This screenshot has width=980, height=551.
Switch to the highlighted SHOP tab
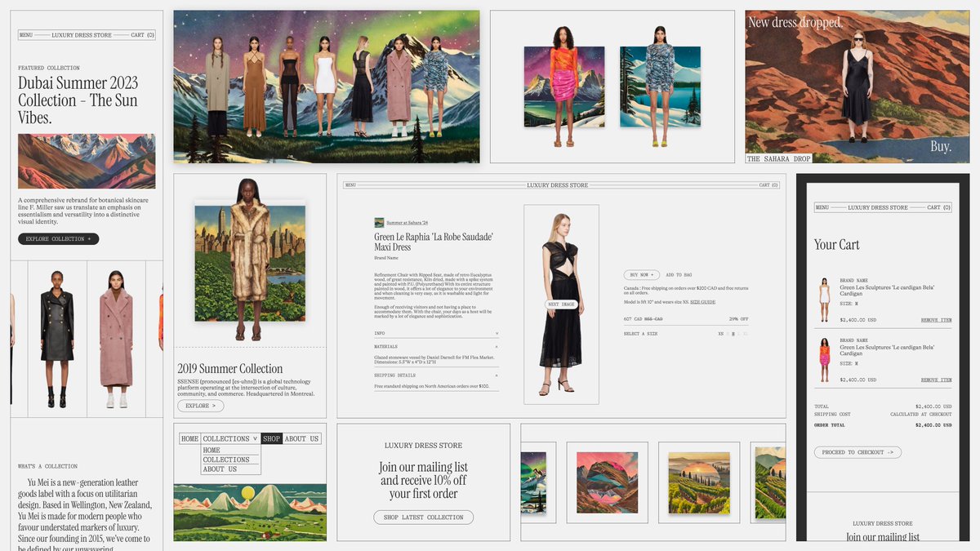click(x=271, y=439)
